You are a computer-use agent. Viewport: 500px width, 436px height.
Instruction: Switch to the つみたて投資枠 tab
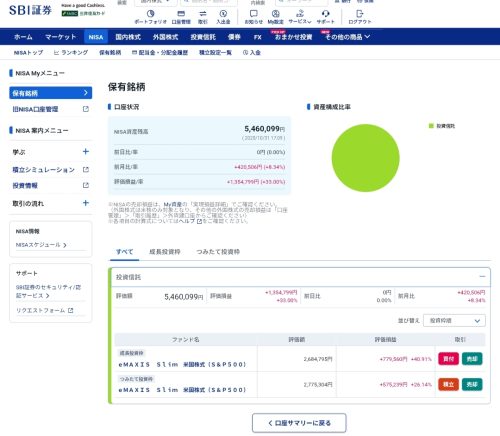(x=218, y=252)
